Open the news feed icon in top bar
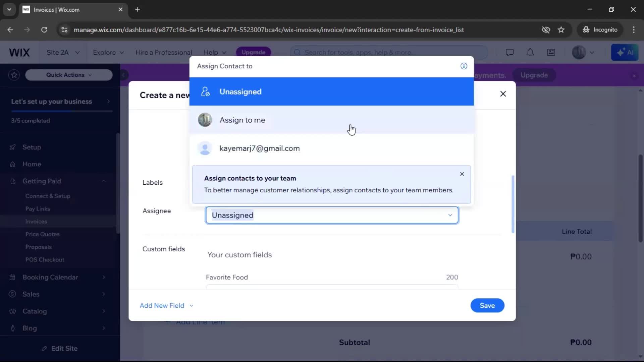Screen dimensions: 644x362 point(551,52)
